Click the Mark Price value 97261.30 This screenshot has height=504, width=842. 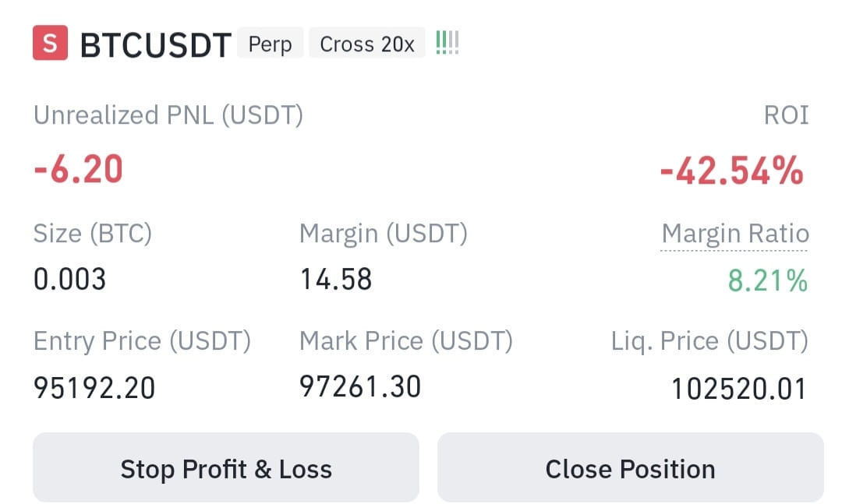[360, 386]
